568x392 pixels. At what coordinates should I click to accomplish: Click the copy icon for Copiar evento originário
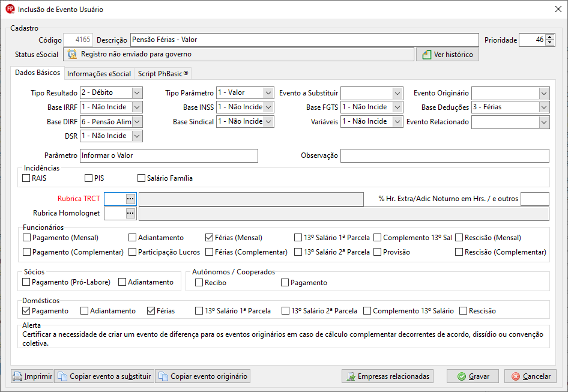coord(163,376)
